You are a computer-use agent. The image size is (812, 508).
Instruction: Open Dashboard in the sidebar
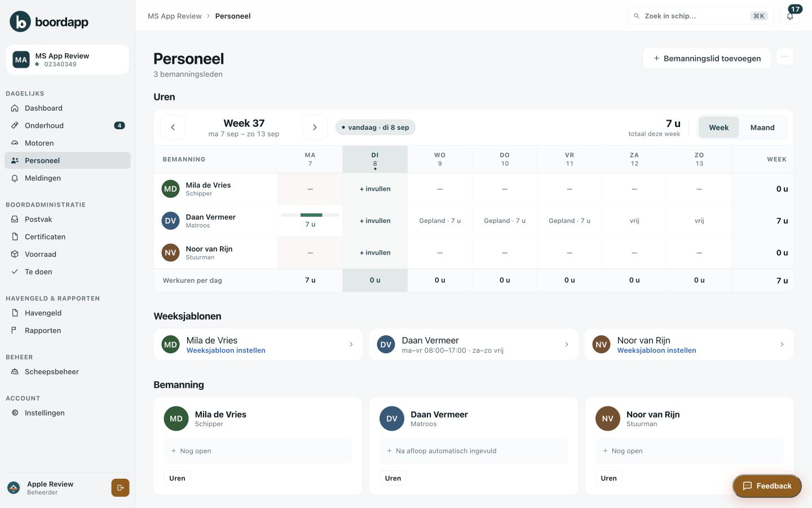tap(68, 108)
